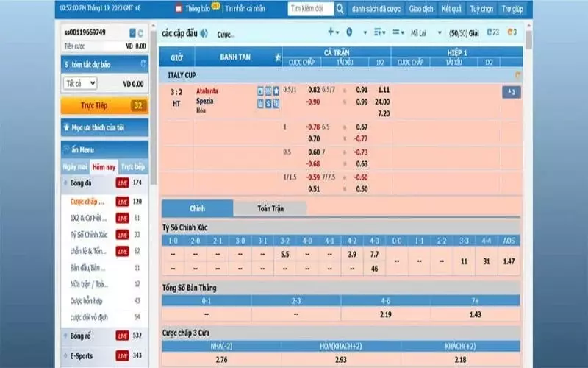Open danh sách đã cược menu
This screenshot has width=588, height=368.
pos(376,9)
